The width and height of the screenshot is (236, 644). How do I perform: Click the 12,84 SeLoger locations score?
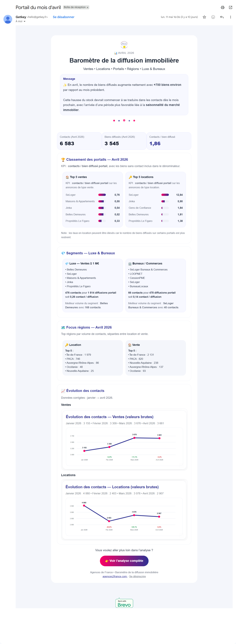(179, 195)
